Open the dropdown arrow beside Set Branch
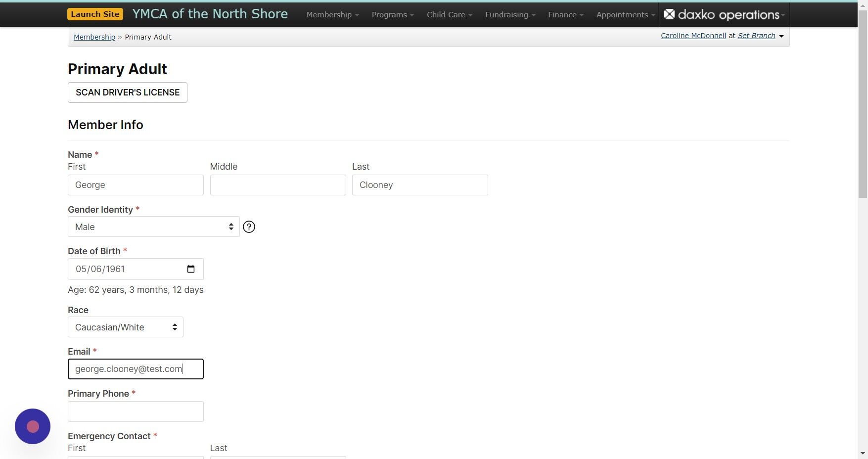The image size is (868, 459). coord(781,36)
